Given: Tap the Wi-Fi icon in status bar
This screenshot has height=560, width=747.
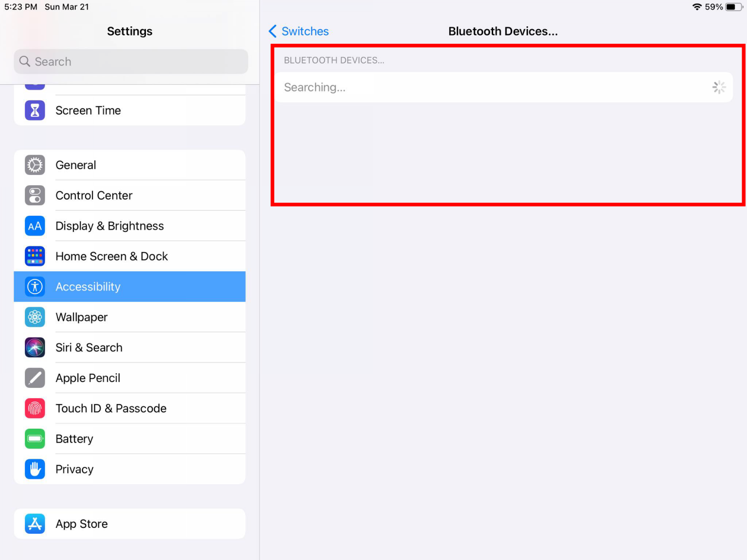Looking at the screenshot, I should [x=697, y=7].
